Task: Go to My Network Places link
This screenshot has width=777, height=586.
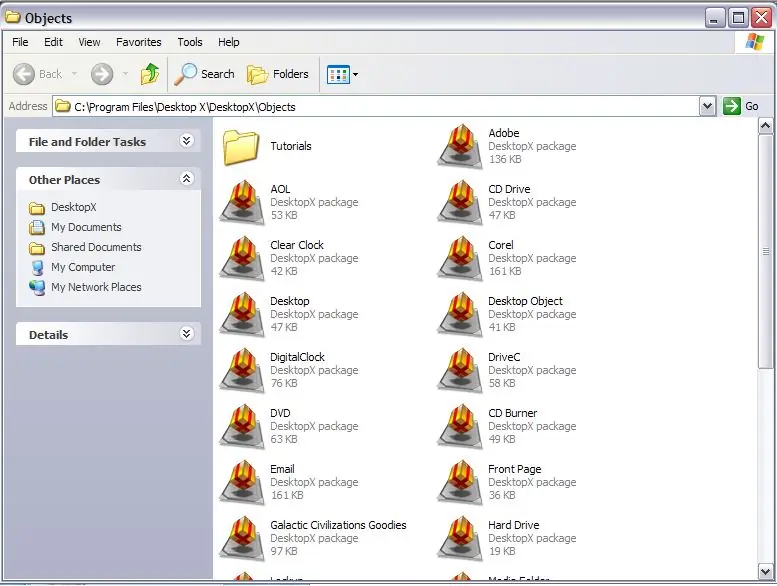Action: pyautogui.click(x=96, y=287)
